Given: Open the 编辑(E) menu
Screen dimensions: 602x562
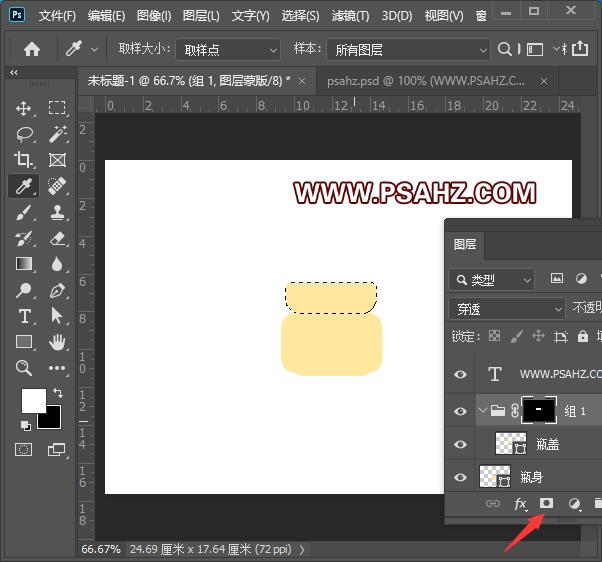Looking at the screenshot, I should pyautogui.click(x=106, y=16).
